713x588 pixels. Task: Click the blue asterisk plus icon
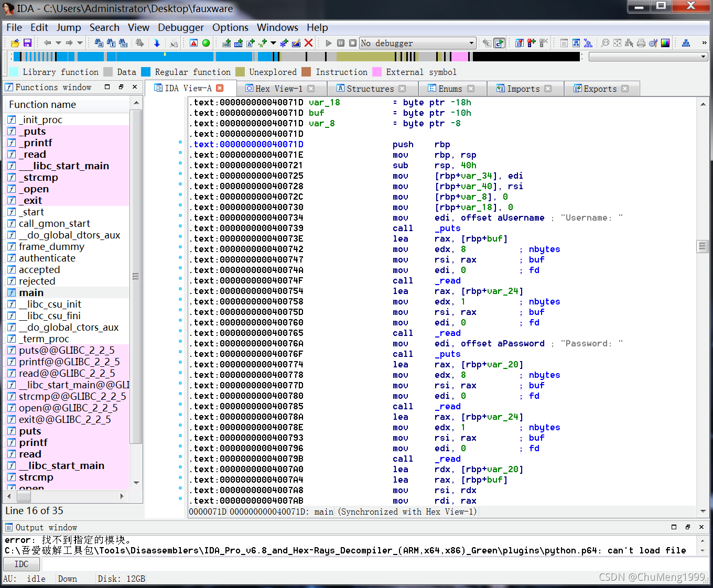284,43
